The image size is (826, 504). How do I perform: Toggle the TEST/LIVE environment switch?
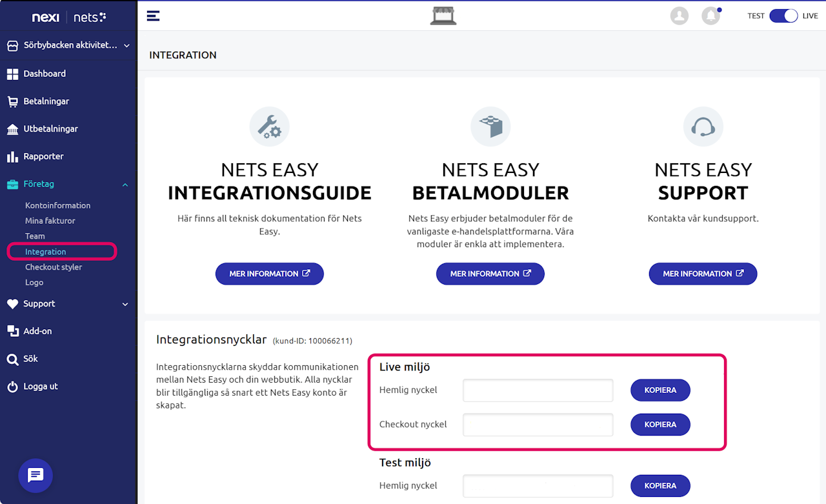pyautogui.click(x=783, y=15)
